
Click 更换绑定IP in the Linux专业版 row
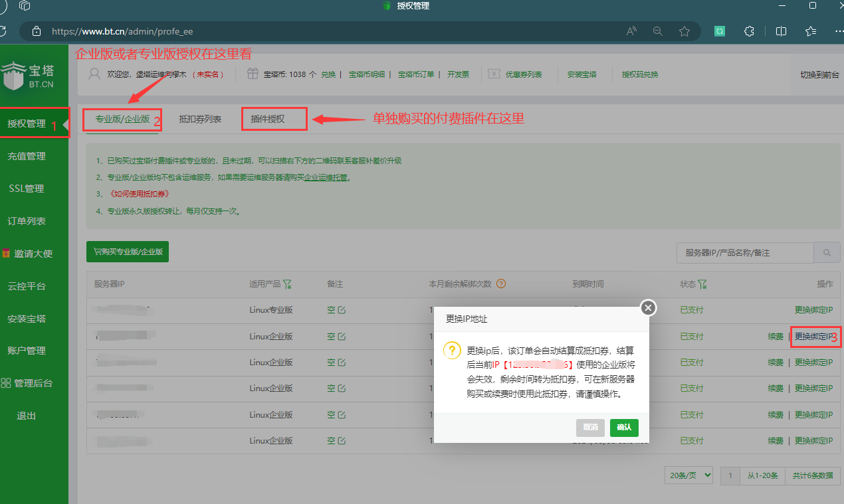point(813,310)
